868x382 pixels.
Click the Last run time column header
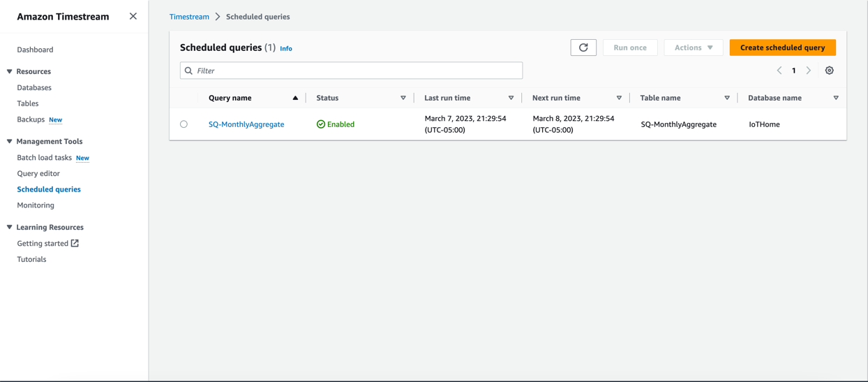pyautogui.click(x=447, y=98)
